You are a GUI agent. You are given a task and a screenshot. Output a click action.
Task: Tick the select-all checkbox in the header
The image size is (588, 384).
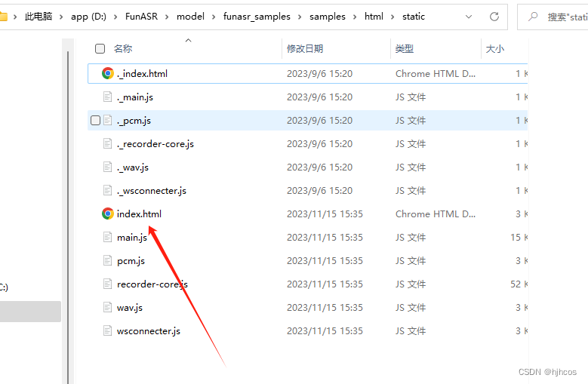pyautogui.click(x=100, y=49)
